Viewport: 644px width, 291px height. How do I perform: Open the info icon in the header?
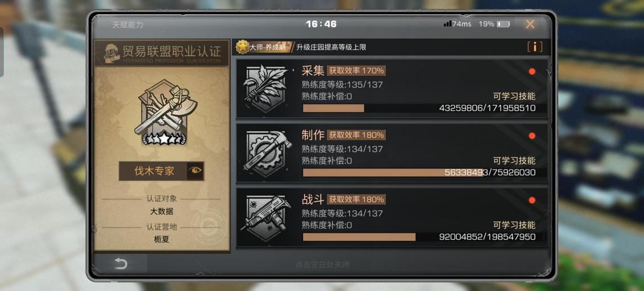pyautogui.click(x=534, y=47)
